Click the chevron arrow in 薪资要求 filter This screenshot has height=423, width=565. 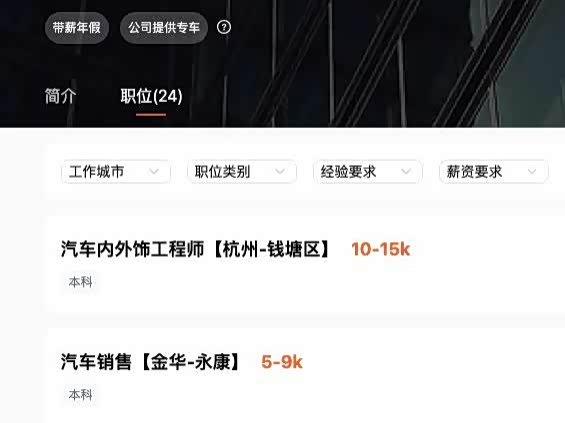click(x=532, y=172)
